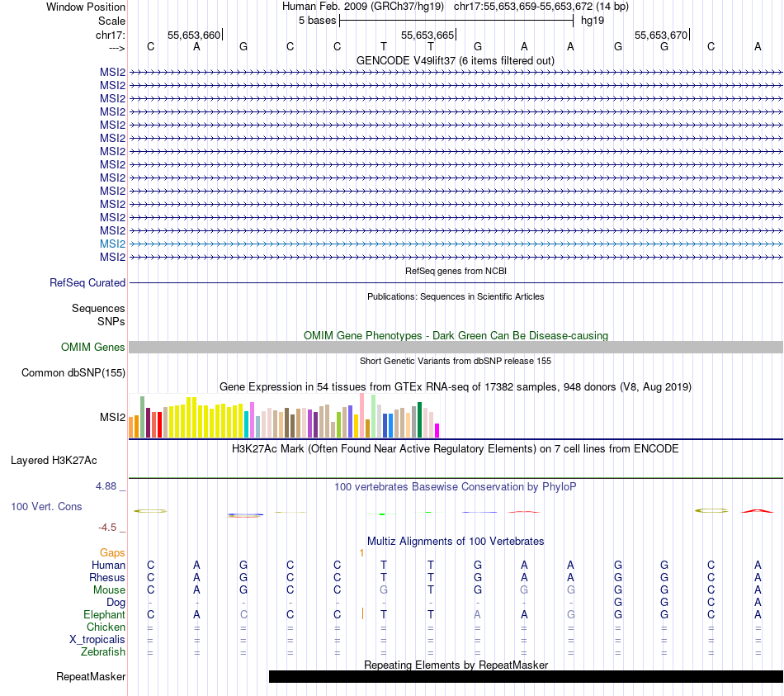
Task: Open the H3K27Ac Mark track title
Action: (x=455, y=449)
